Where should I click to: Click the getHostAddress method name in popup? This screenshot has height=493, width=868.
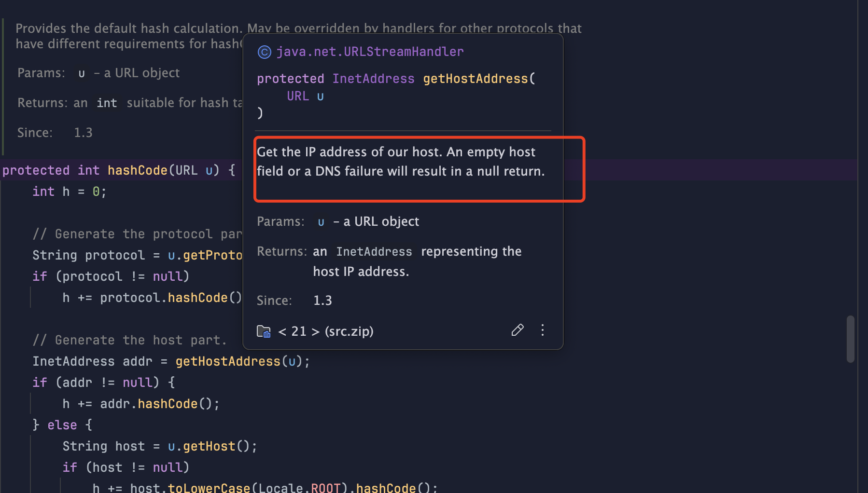(476, 79)
